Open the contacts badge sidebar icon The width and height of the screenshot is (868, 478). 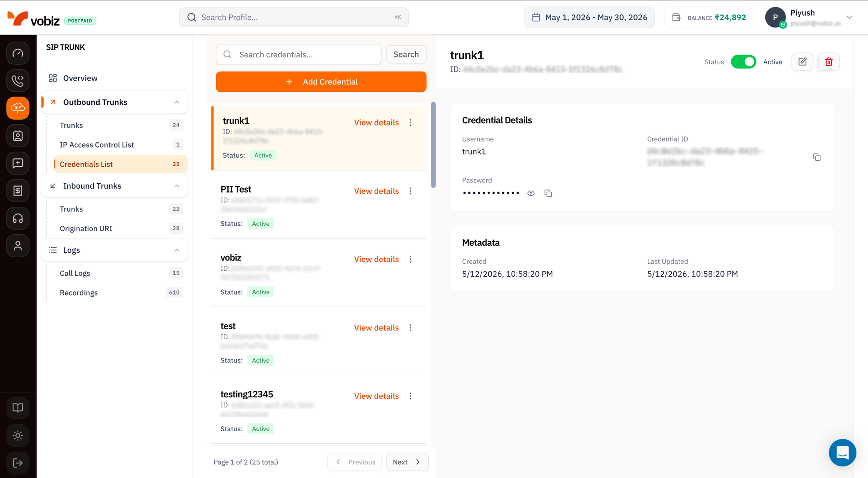point(18,136)
